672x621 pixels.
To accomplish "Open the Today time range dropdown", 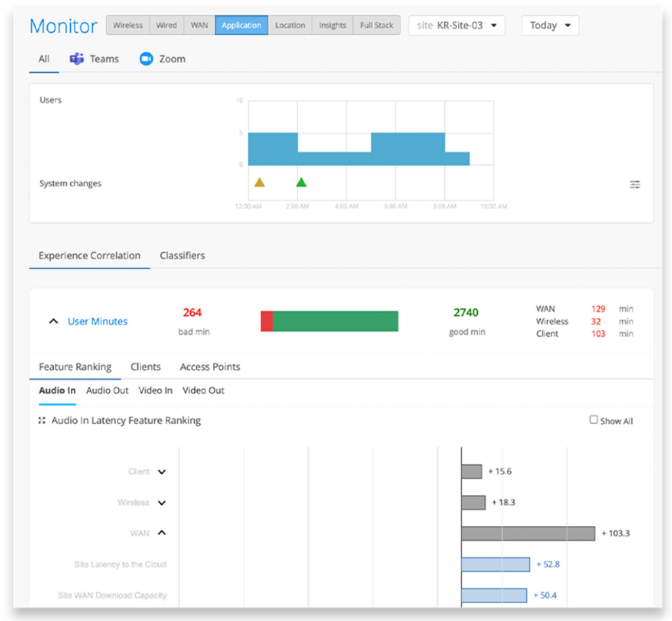I will [x=551, y=26].
